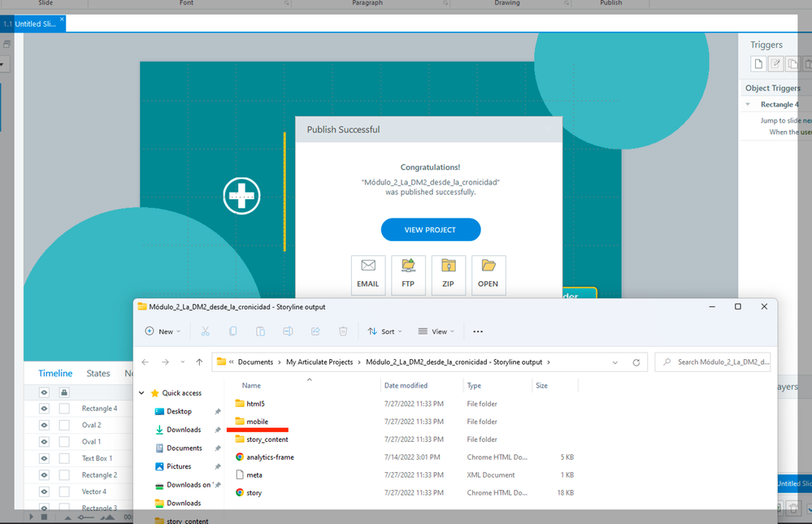Sort files by Size column
Image resolution: width=812 pixels, height=524 pixels.
pos(541,386)
